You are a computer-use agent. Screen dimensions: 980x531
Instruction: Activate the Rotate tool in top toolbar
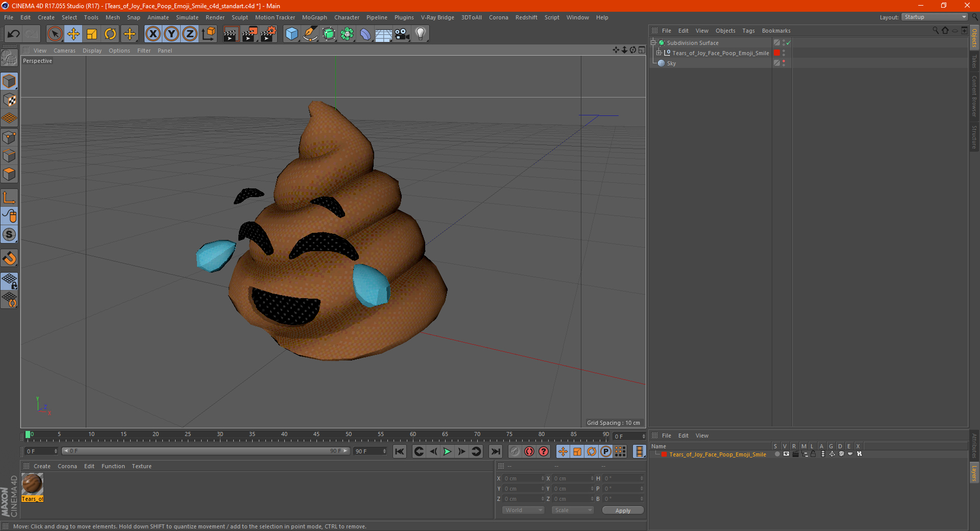[110, 34]
